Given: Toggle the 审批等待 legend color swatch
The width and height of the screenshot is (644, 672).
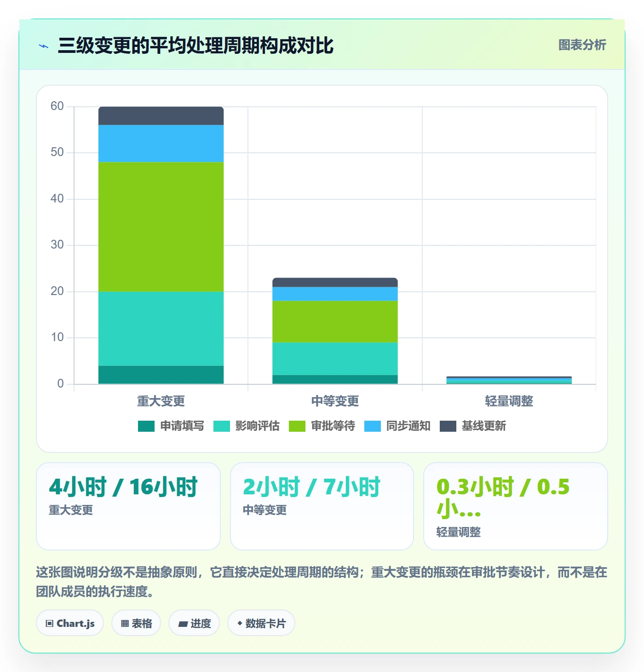Looking at the screenshot, I should click(x=297, y=426).
